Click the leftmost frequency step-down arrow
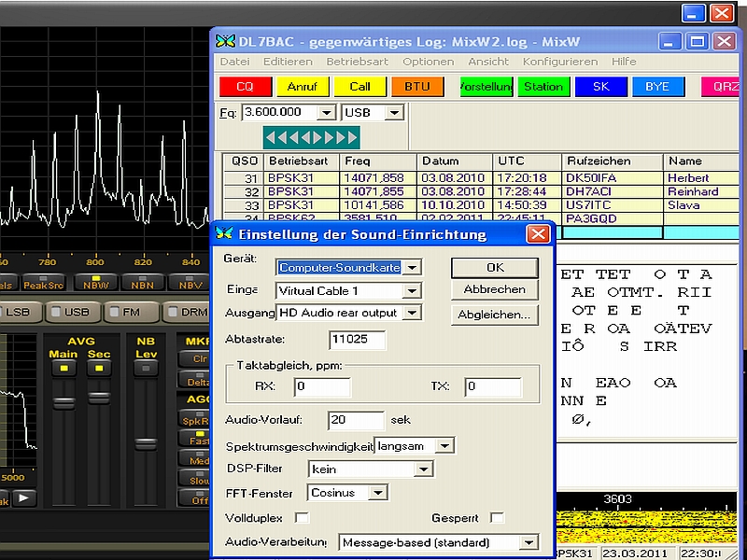Screen dimensions: 747x560 coord(271,137)
